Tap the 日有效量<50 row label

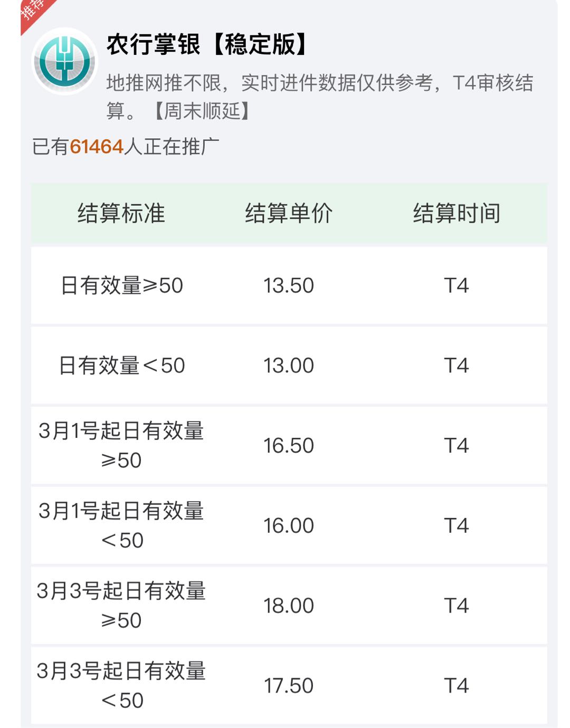click(x=122, y=366)
